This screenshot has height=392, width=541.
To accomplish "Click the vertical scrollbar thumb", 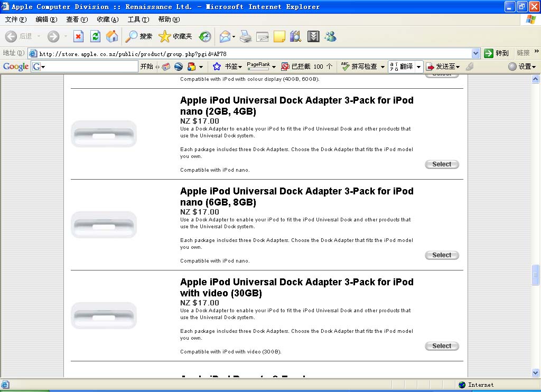I will [x=535, y=275].
